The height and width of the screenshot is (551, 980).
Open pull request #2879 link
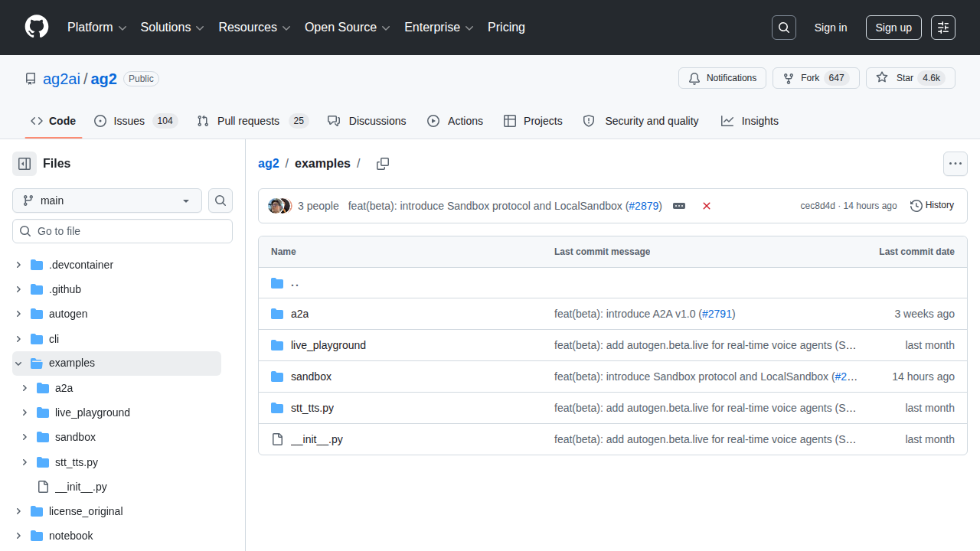643,206
